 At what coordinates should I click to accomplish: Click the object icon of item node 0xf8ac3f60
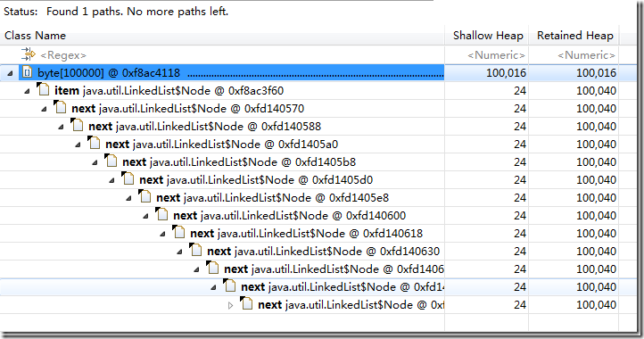click(43, 89)
